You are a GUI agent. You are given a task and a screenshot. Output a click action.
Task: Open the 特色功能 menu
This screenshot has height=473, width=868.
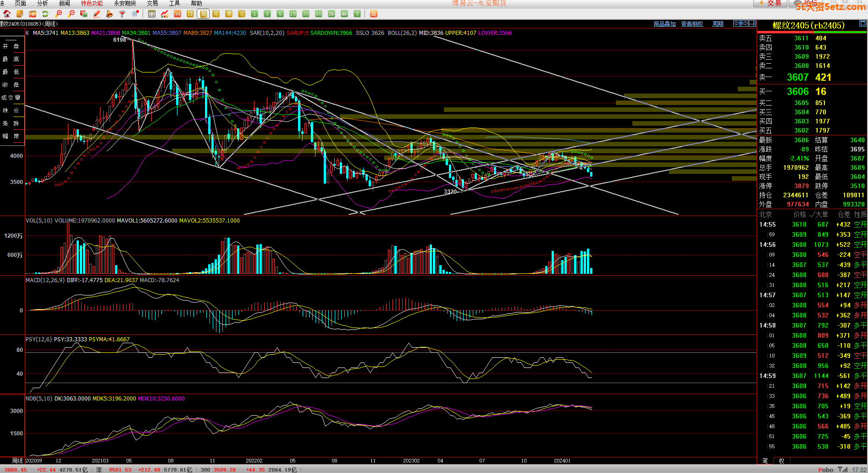(92, 3)
